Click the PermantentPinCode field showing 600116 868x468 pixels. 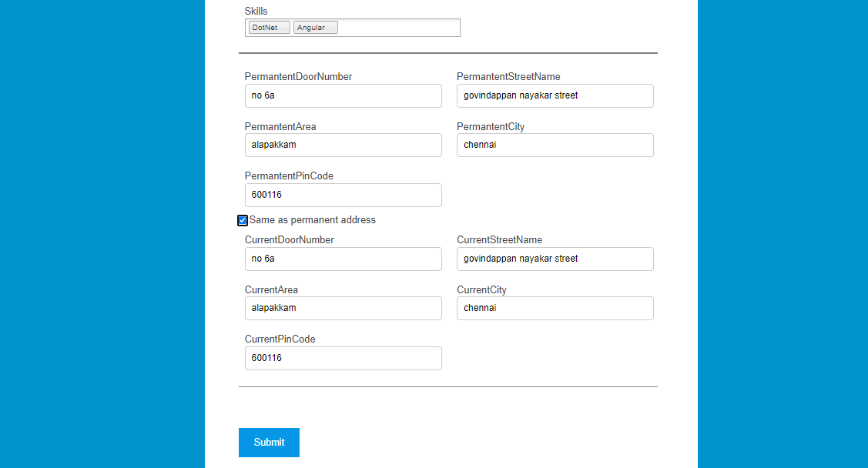point(343,195)
